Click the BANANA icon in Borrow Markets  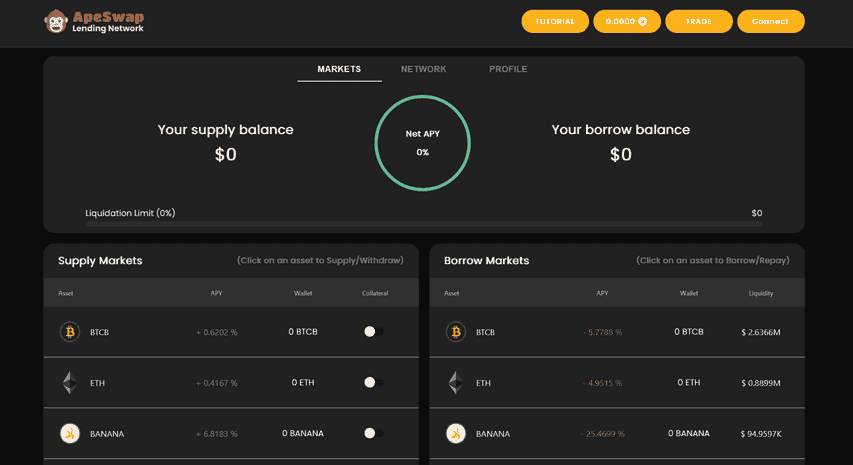pos(456,433)
